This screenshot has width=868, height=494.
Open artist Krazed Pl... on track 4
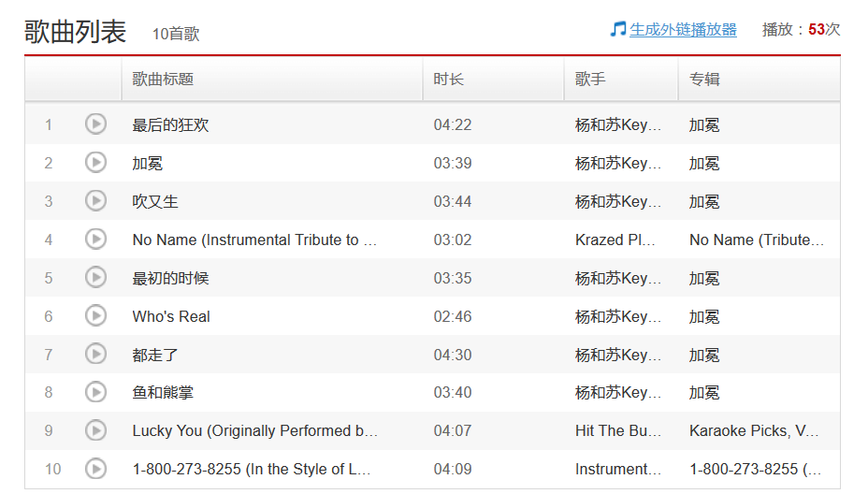(x=615, y=240)
